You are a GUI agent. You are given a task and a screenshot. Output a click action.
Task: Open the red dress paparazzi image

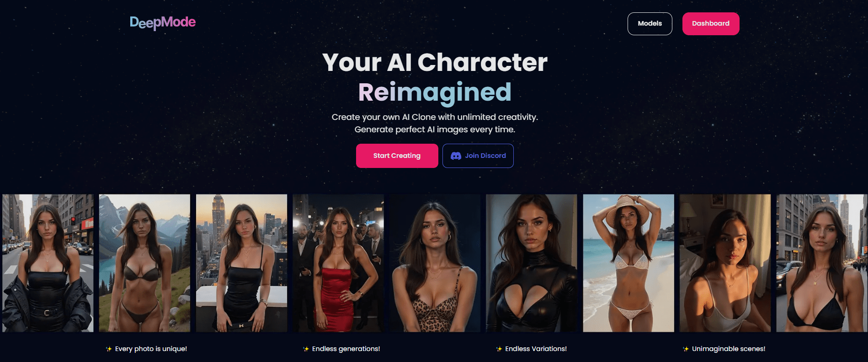point(338,263)
